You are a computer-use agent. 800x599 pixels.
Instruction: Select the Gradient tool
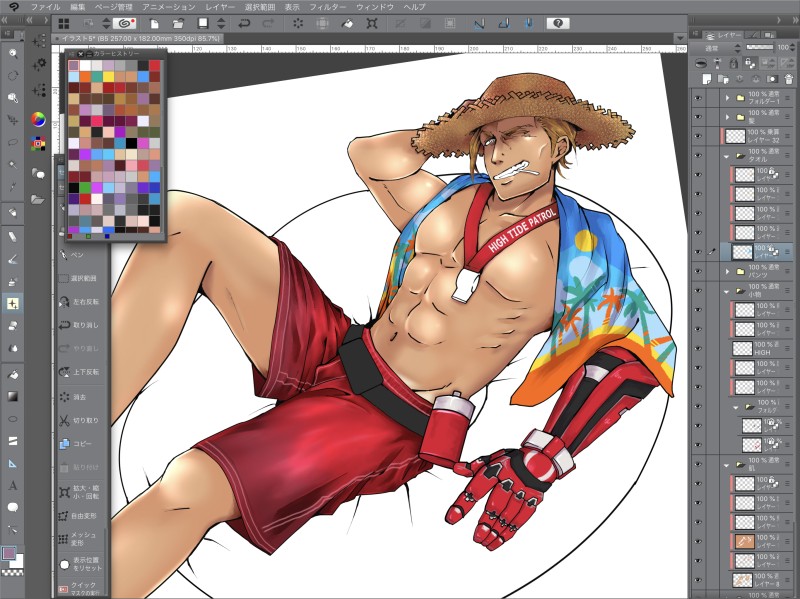pos(13,396)
